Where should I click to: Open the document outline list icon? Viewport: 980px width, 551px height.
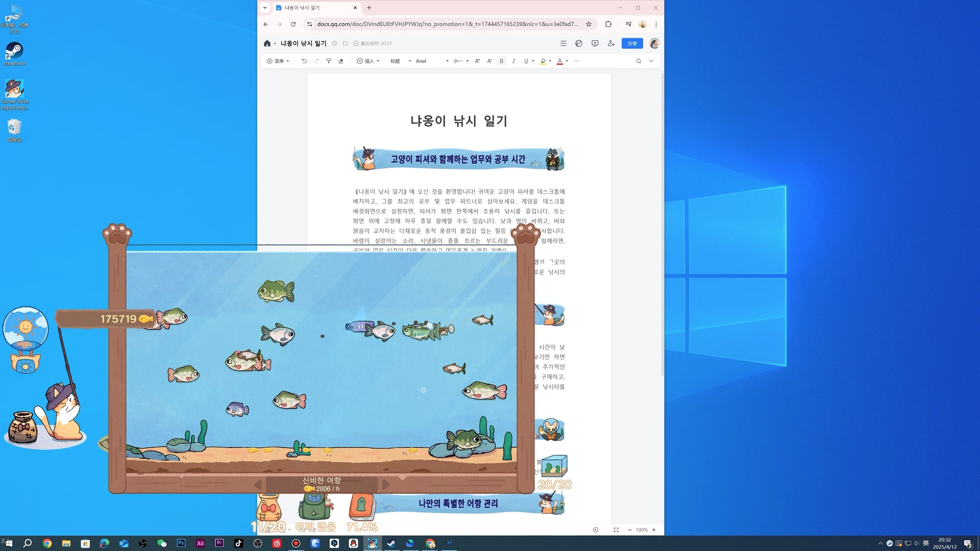(563, 43)
